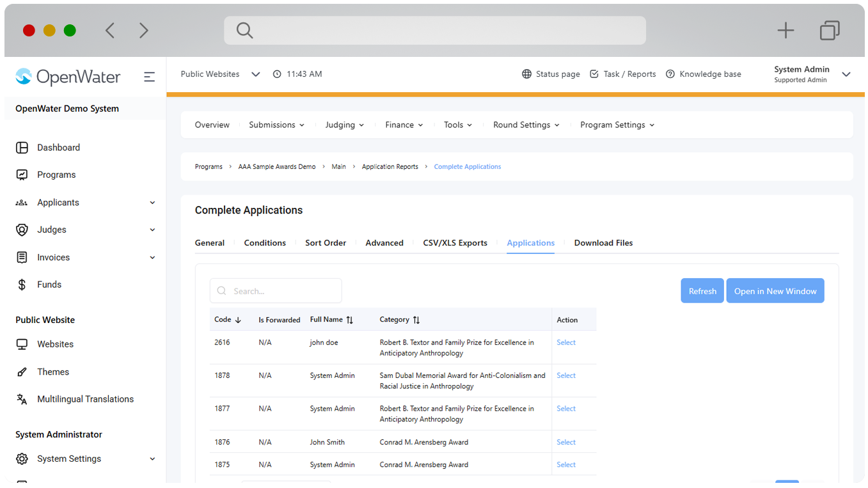Go forward with the browser forward arrow
Screen dimensions: 868x488
pos(144,30)
